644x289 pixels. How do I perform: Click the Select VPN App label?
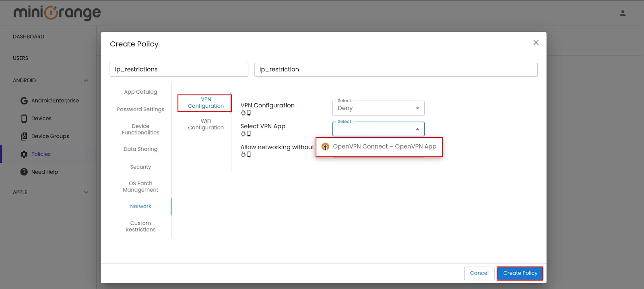263,126
